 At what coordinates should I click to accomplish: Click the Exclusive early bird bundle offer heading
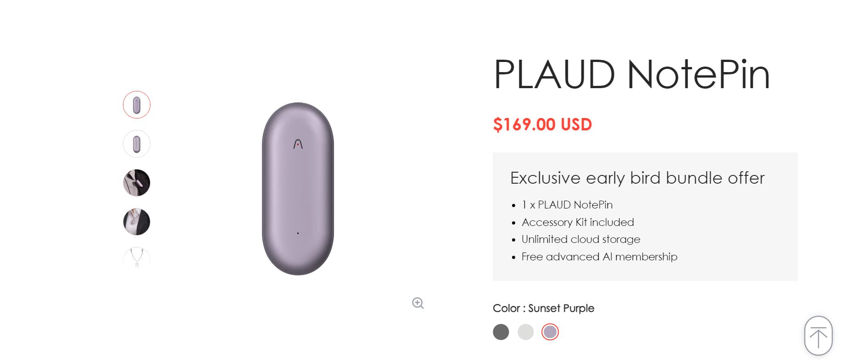(x=637, y=178)
